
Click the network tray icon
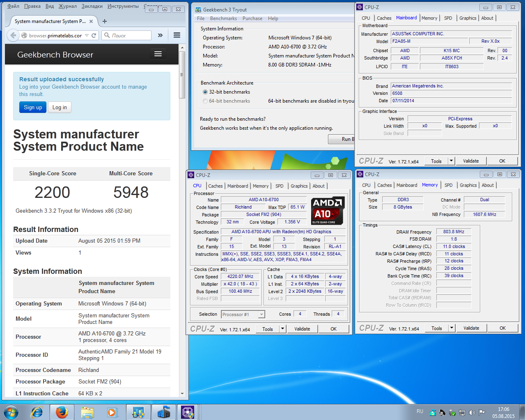462,413
